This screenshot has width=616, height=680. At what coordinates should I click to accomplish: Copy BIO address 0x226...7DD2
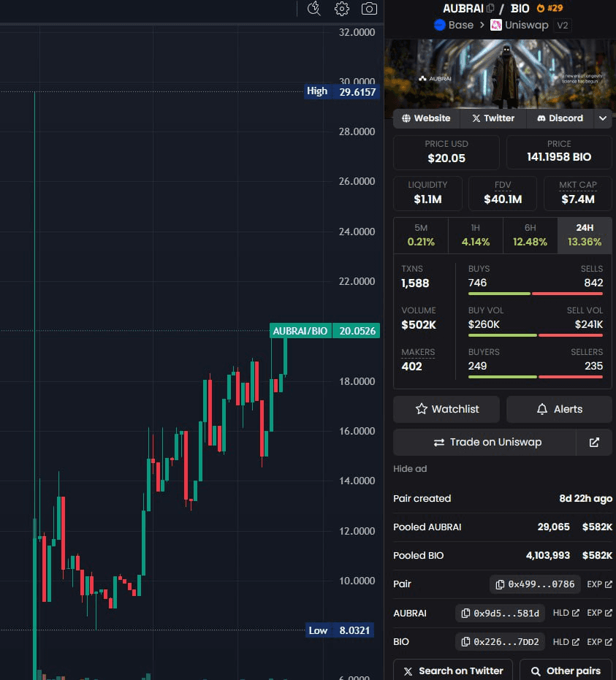[500, 642]
